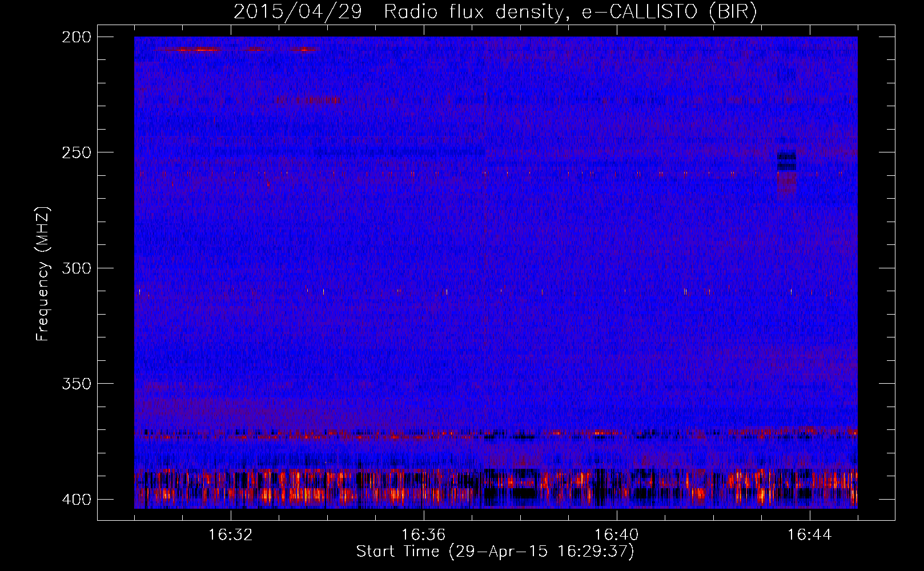Click the '250' frequency tick label
Screen dimensions: 924x571
[76, 152]
